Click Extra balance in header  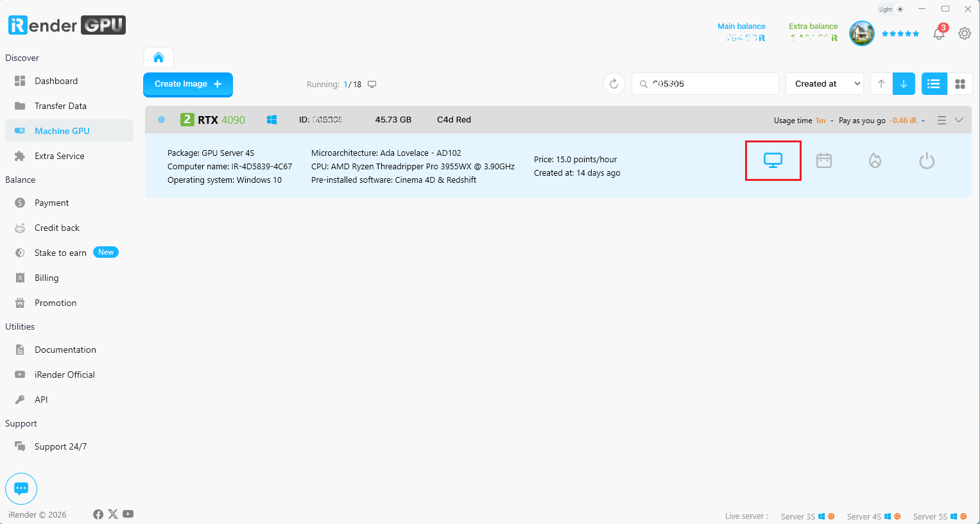pyautogui.click(x=813, y=32)
